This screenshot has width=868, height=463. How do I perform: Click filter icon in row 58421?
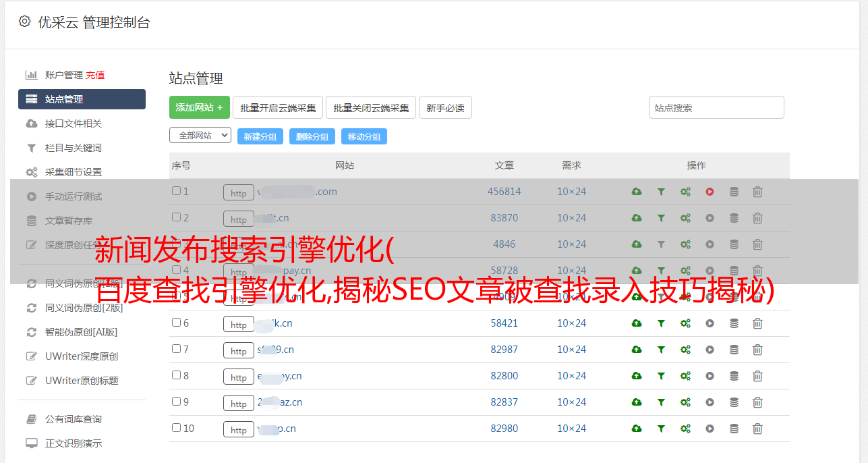661,323
